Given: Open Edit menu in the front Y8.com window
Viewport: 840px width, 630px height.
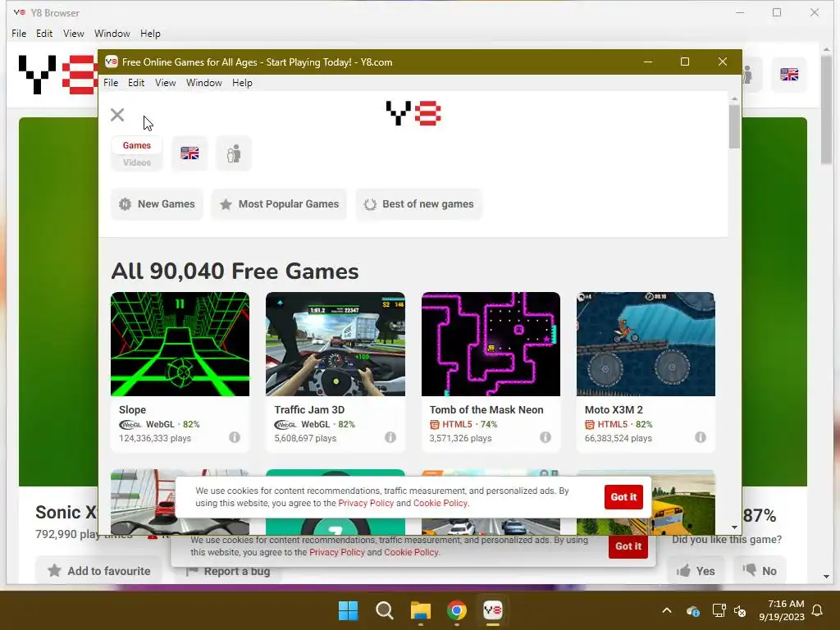Looking at the screenshot, I should pyautogui.click(x=136, y=83).
